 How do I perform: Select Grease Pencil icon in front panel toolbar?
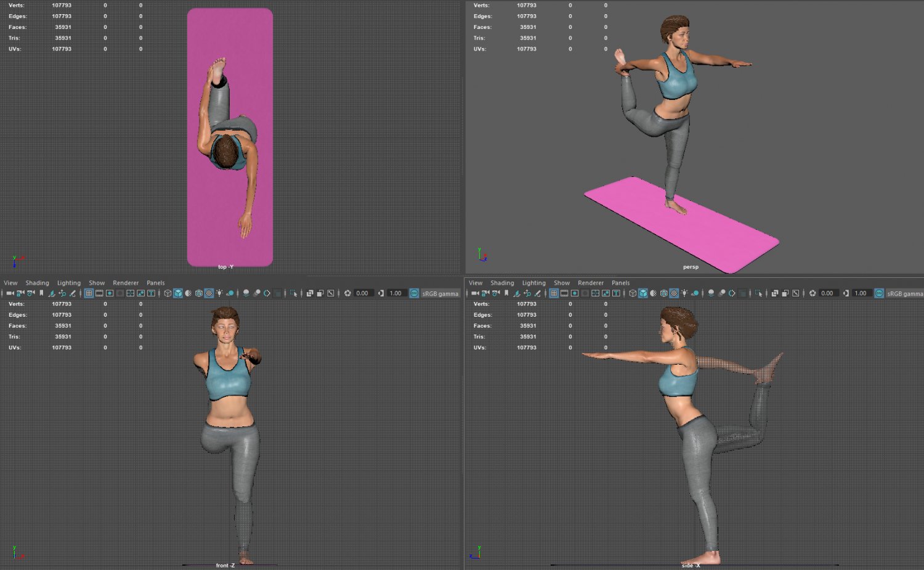[73, 293]
